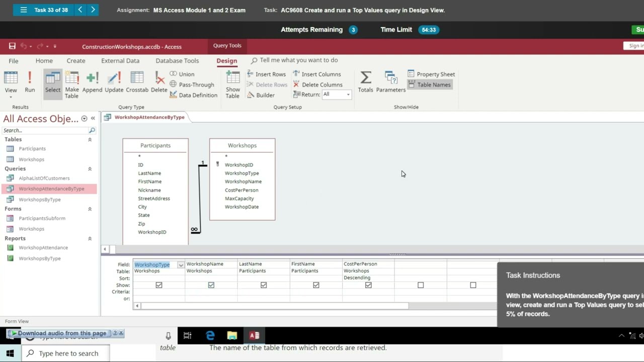
Task: Open the Property Sheet
Action: [431, 74]
